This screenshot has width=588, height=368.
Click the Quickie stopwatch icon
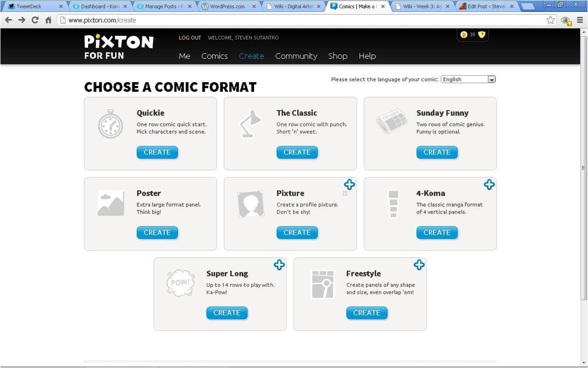pos(111,124)
